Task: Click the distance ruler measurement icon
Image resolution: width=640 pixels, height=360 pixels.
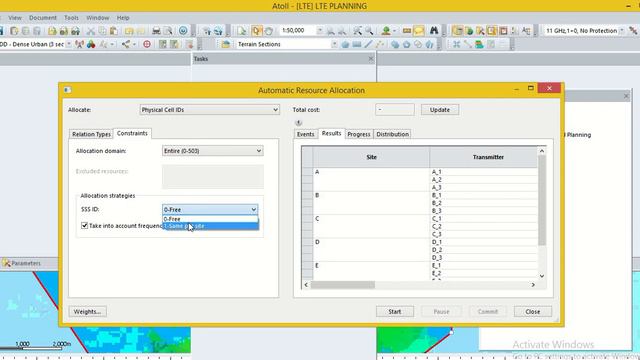Action: tap(407, 31)
